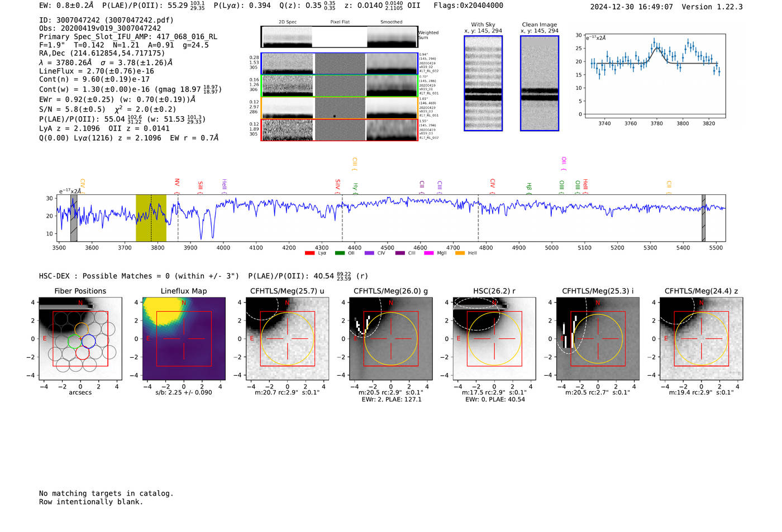Click the SiII line marker above spectrum
Screen dimensions: 782x532
pos(201,187)
